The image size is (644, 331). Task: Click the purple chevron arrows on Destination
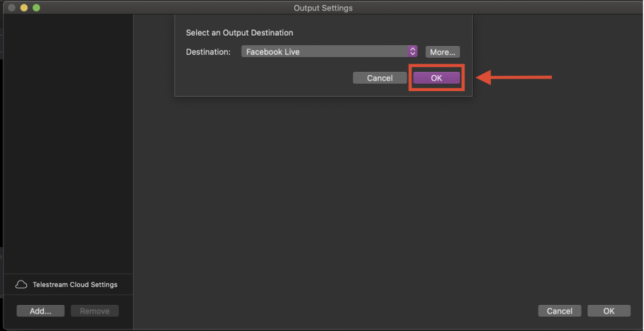(412, 52)
